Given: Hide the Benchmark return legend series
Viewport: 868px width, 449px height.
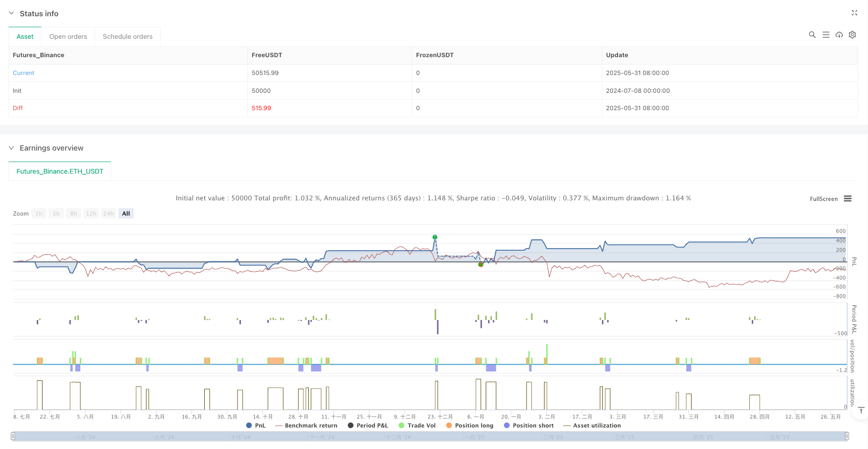Looking at the screenshot, I should click(x=306, y=425).
